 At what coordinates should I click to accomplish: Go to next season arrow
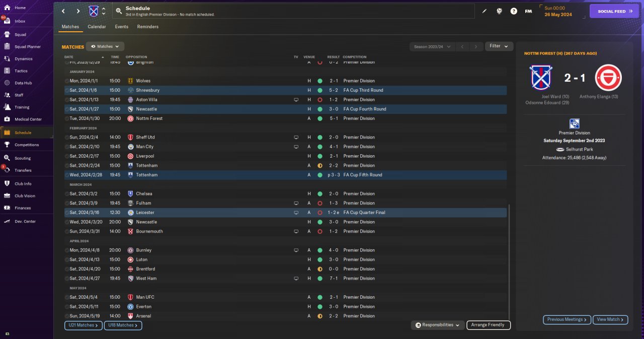(x=475, y=46)
